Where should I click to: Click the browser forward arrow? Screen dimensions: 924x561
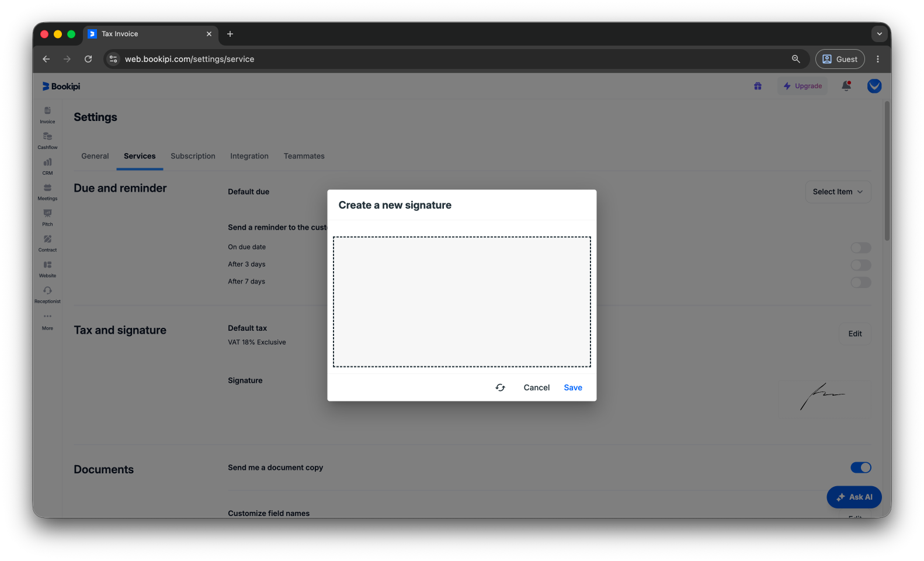pyautogui.click(x=67, y=59)
